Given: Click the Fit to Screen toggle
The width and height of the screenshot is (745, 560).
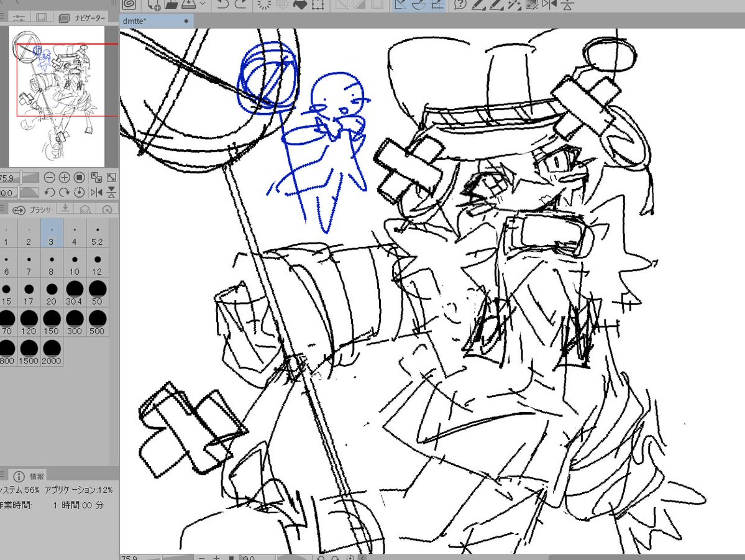Looking at the screenshot, I should click(96, 178).
